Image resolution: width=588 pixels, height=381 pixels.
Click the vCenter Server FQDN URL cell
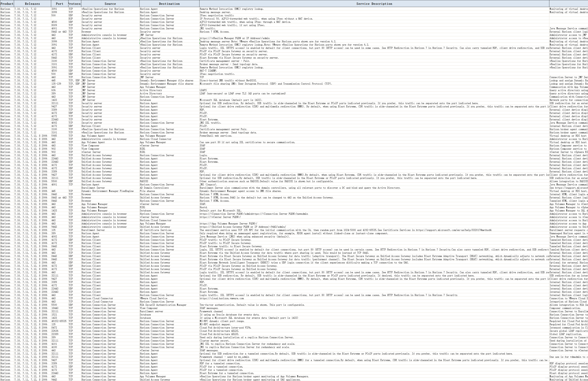pos(220,217)
